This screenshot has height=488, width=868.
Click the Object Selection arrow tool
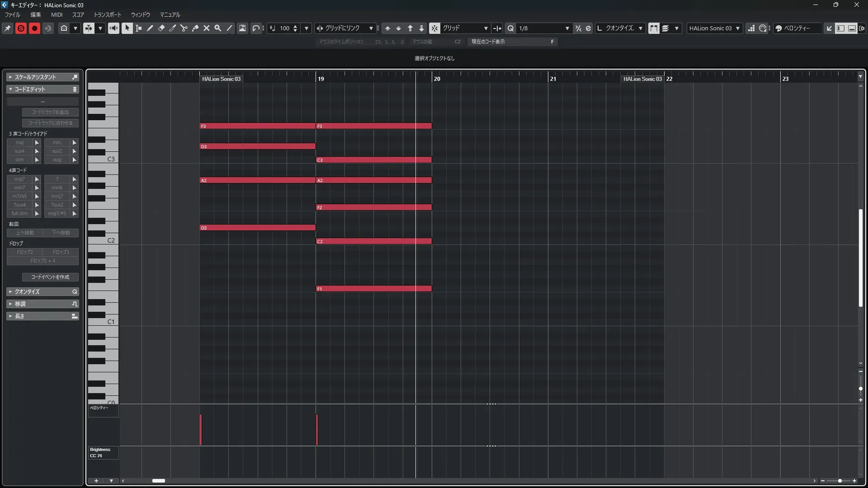[x=127, y=28]
